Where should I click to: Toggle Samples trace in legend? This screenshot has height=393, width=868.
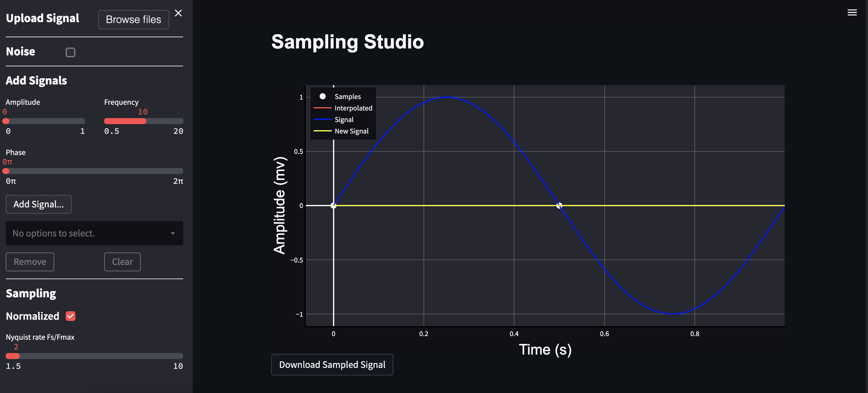347,97
